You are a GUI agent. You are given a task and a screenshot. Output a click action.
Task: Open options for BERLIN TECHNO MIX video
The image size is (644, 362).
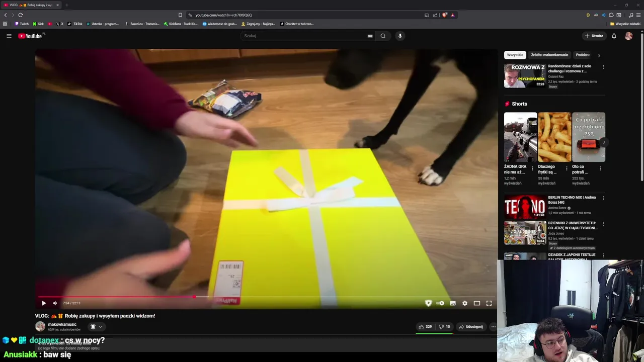[x=603, y=198]
